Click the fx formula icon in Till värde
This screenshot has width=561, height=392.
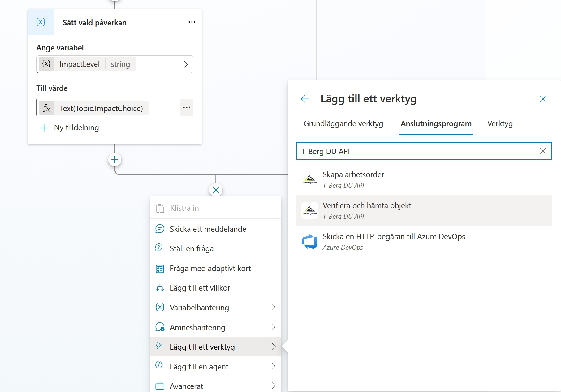[47, 108]
